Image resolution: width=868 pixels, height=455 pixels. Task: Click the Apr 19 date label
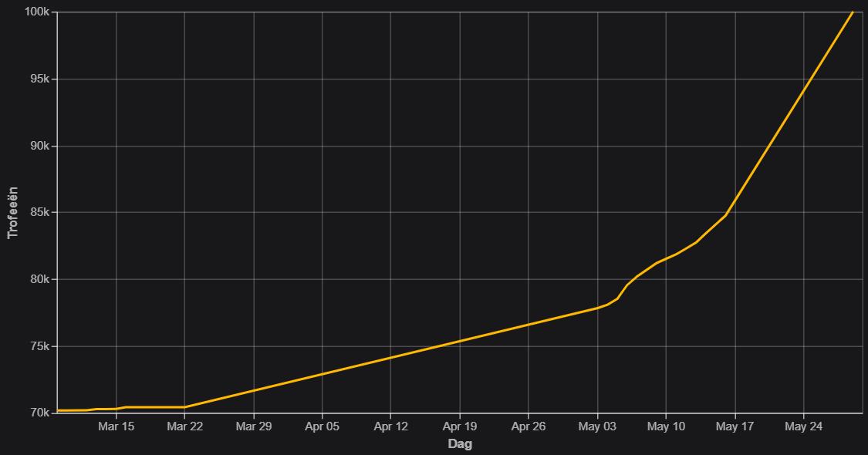(460, 426)
